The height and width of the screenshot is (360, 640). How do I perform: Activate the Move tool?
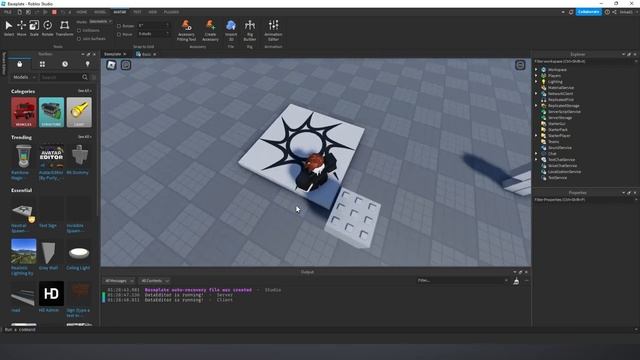point(21,28)
